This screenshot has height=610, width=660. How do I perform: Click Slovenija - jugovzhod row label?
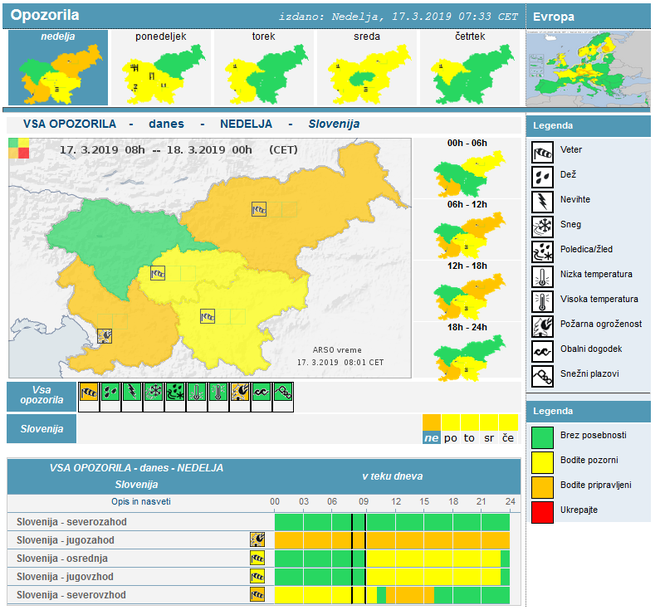coord(65,576)
